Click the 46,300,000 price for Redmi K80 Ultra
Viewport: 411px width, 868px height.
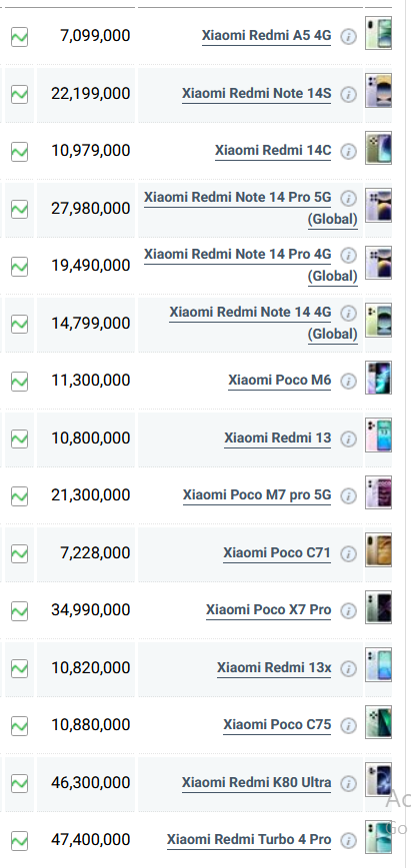[x=91, y=782]
